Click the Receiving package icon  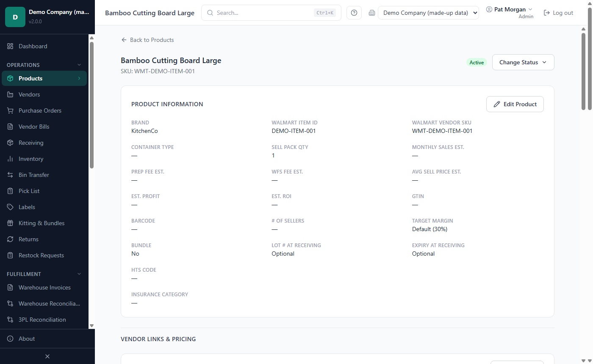10,143
